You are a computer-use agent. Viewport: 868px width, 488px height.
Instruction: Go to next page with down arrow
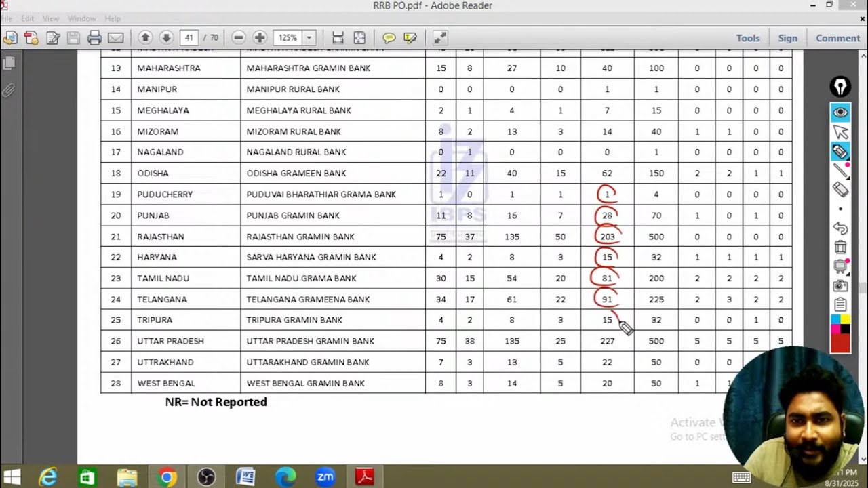166,38
